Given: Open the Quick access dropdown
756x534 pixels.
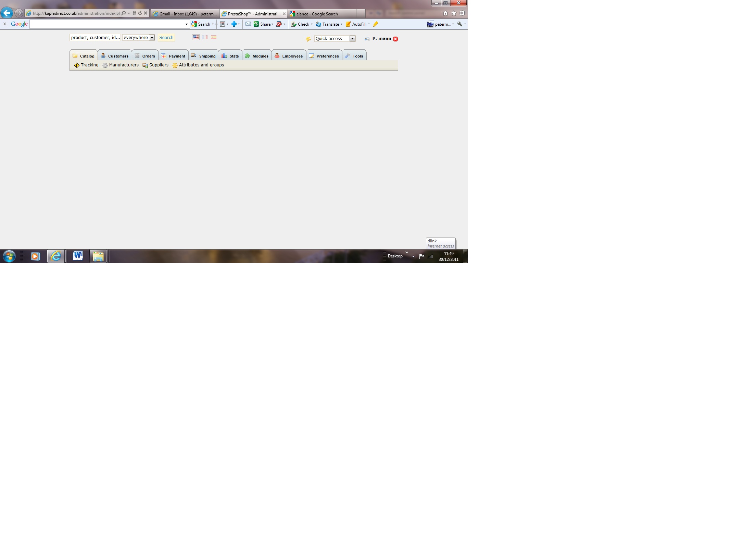Looking at the screenshot, I should [x=352, y=39].
